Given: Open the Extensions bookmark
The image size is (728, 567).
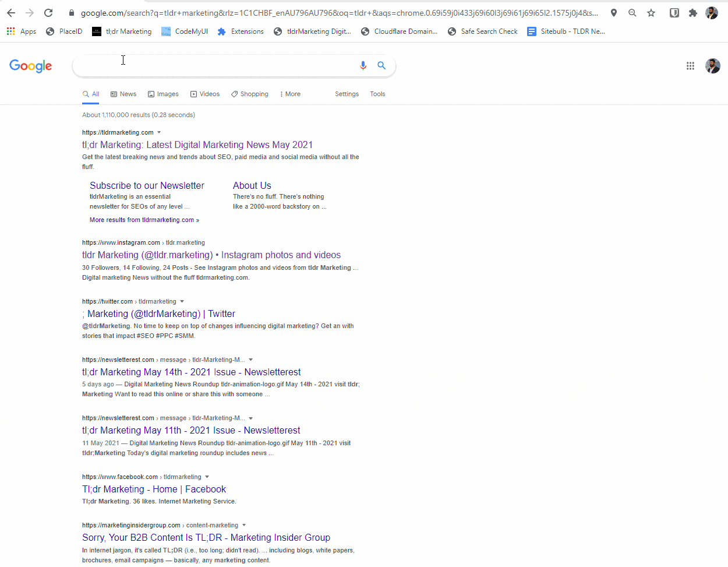Looking at the screenshot, I should (241, 31).
